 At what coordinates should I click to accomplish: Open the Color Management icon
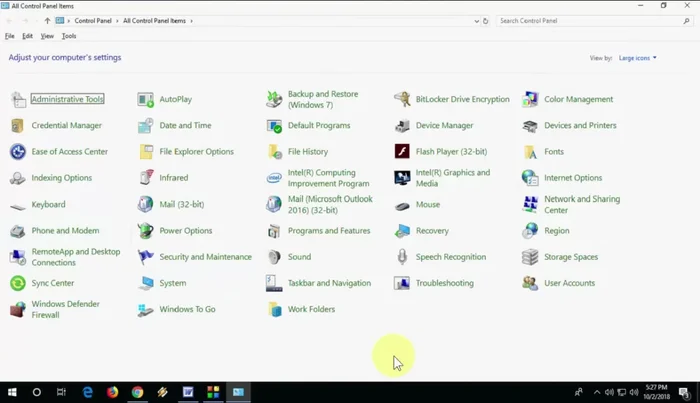(x=530, y=100)
